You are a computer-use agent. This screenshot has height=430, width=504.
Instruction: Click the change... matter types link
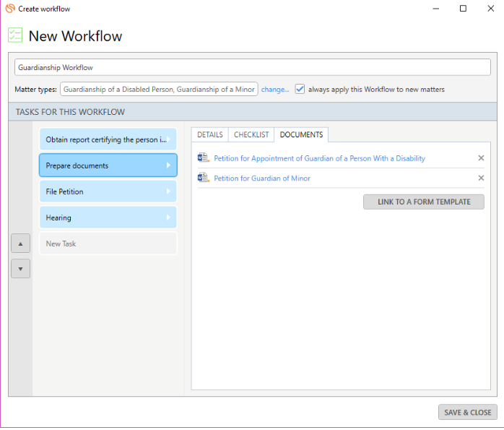[x=275, y=90]
